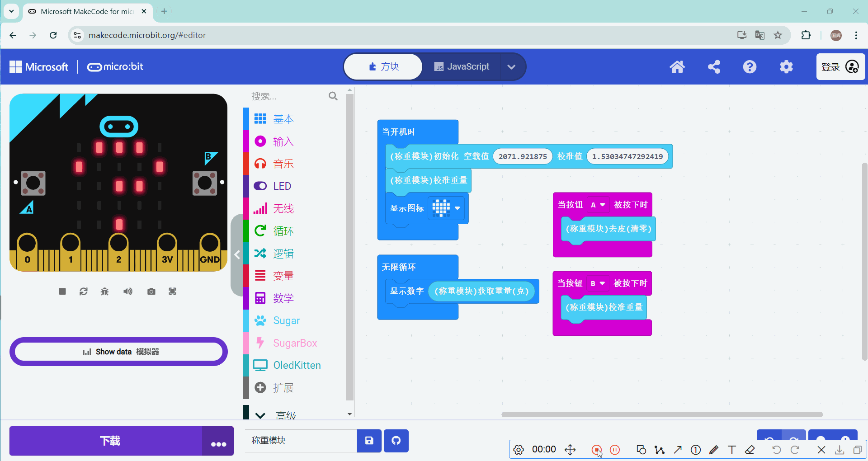Bookmark this page with the star icon
868x461 pixels.
pos(778,35)
